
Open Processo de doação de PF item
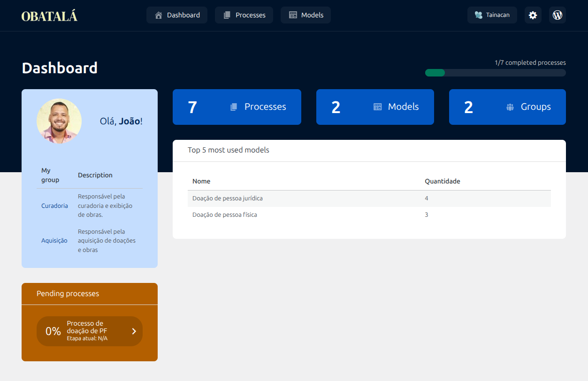click(87, 330)
